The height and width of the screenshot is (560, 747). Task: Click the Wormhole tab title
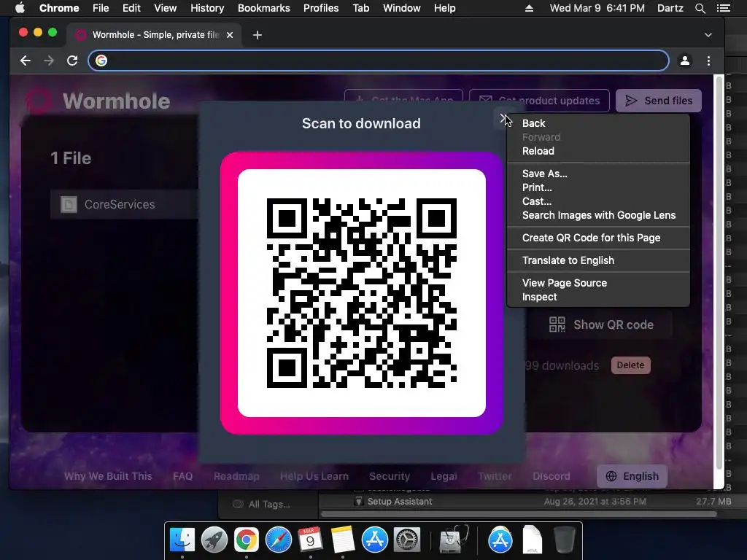156,35
